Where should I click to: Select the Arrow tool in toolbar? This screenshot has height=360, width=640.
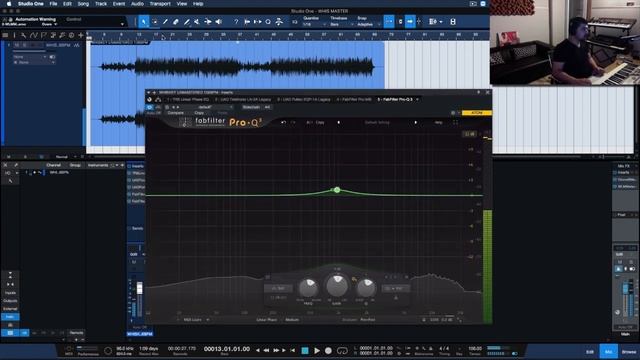[144, 22]
